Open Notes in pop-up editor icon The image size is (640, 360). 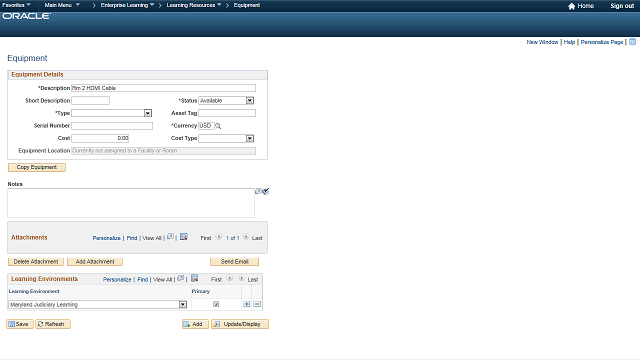pos(258,191)
